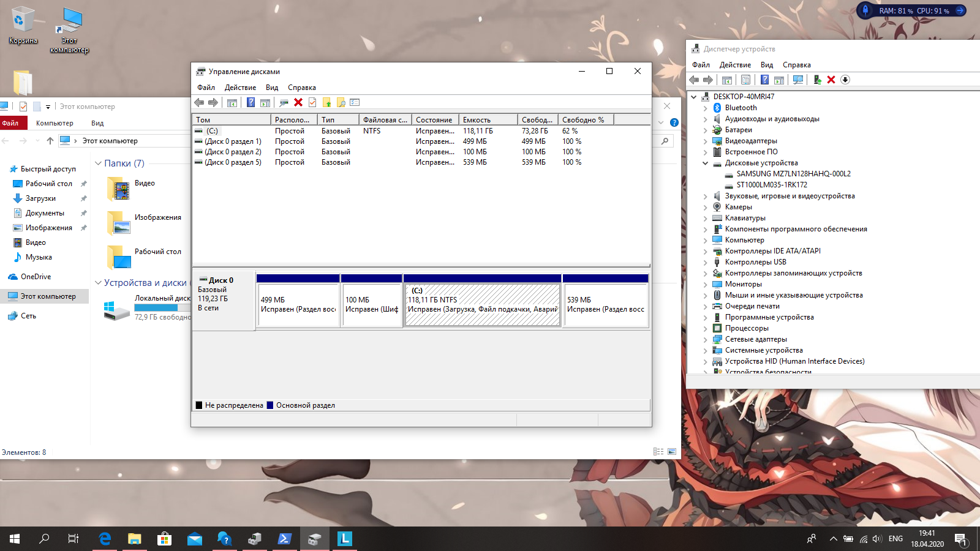This screenshot has width=980, height=551.
Task: Sort by Емкость column header
Action: click(x=488, y=120)
